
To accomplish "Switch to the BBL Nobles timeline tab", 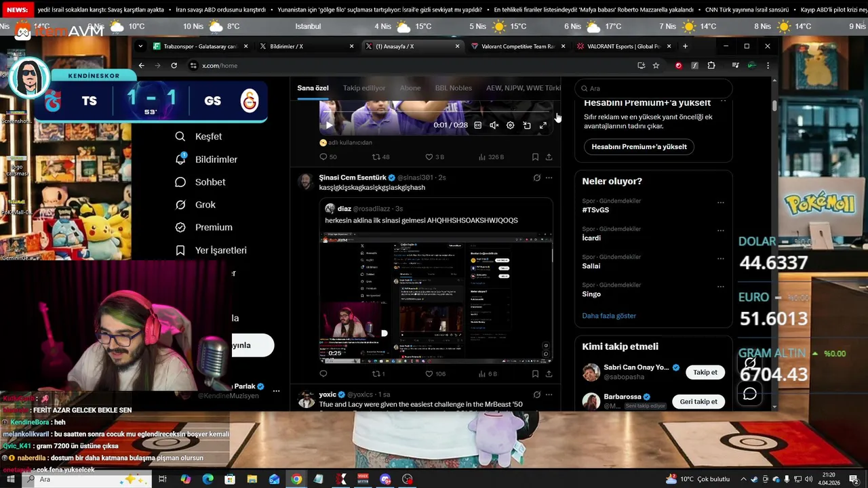I will [x=454, y=88].
